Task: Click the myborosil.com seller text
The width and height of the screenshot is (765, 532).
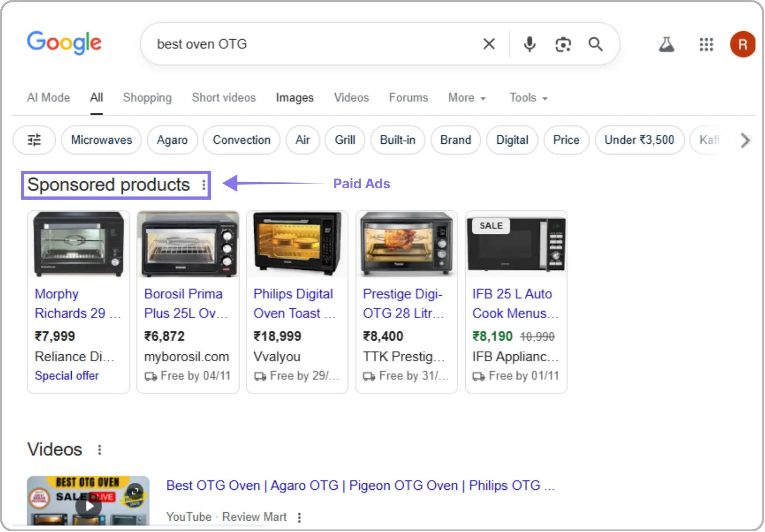Action: point(186,357)
